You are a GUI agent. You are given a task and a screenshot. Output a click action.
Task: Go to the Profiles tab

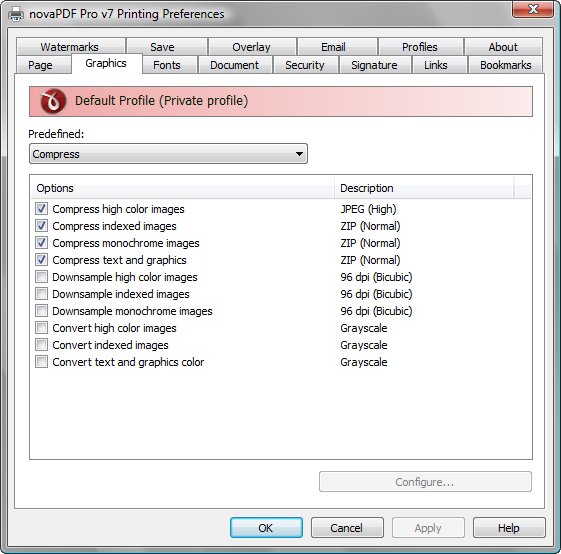pos(421,47)
